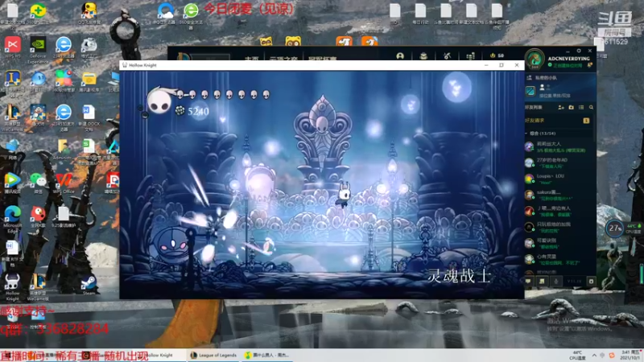
Task: Click the new folder icon in friends list header
Action: click(571, 107)
